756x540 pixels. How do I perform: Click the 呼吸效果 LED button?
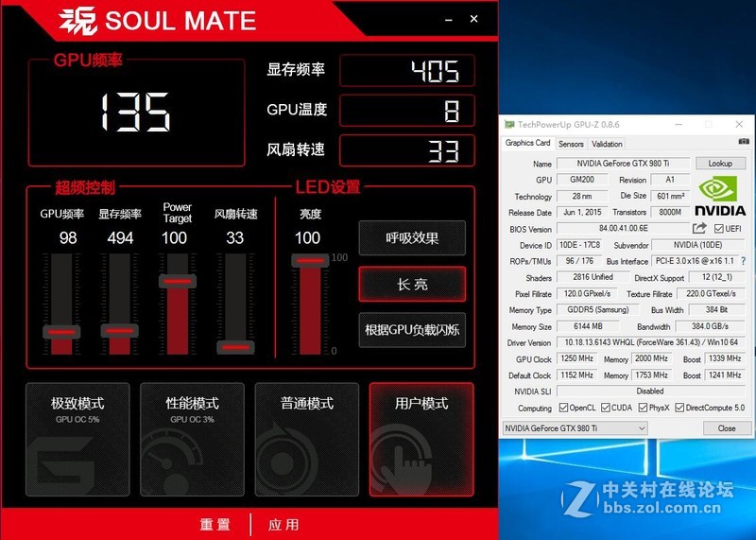(412, 238)
